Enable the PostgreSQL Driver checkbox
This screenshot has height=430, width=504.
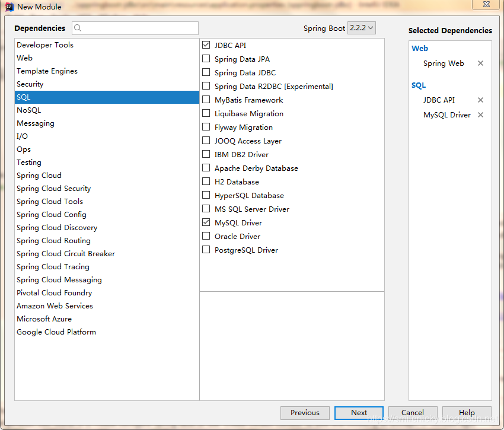tap(206, 250)
